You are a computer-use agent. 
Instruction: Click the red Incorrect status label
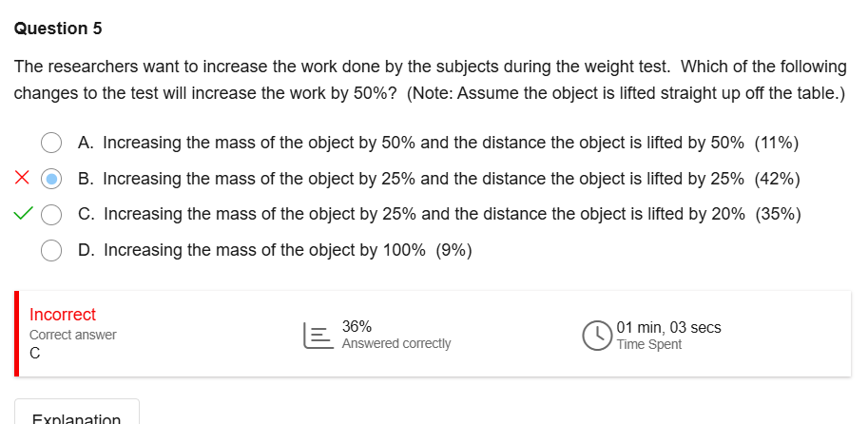coord(63,315)
